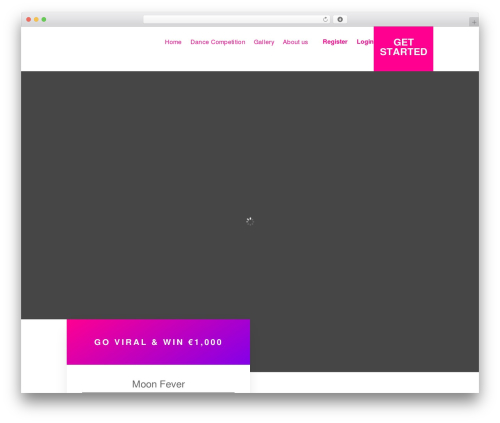Open the About us page

coord(295,42)
